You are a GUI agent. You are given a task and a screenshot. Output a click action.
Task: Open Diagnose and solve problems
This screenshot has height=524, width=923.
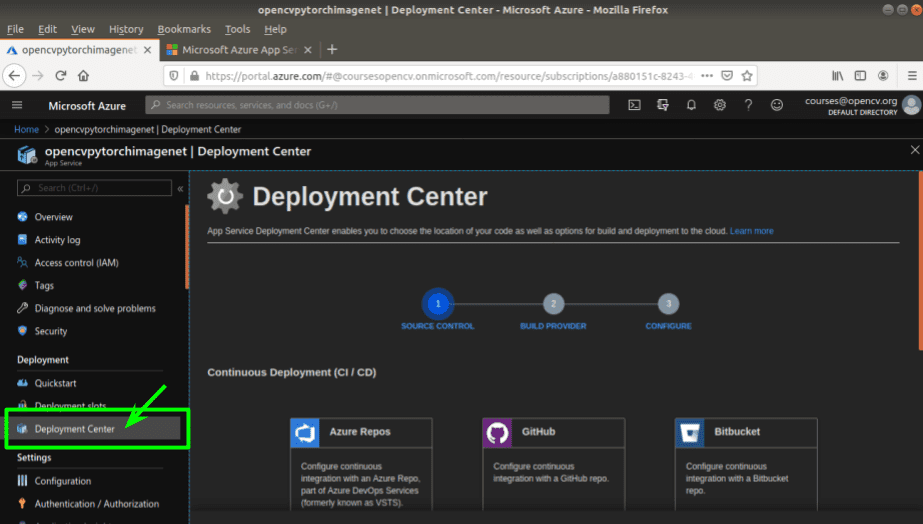(x=94, y=308)
